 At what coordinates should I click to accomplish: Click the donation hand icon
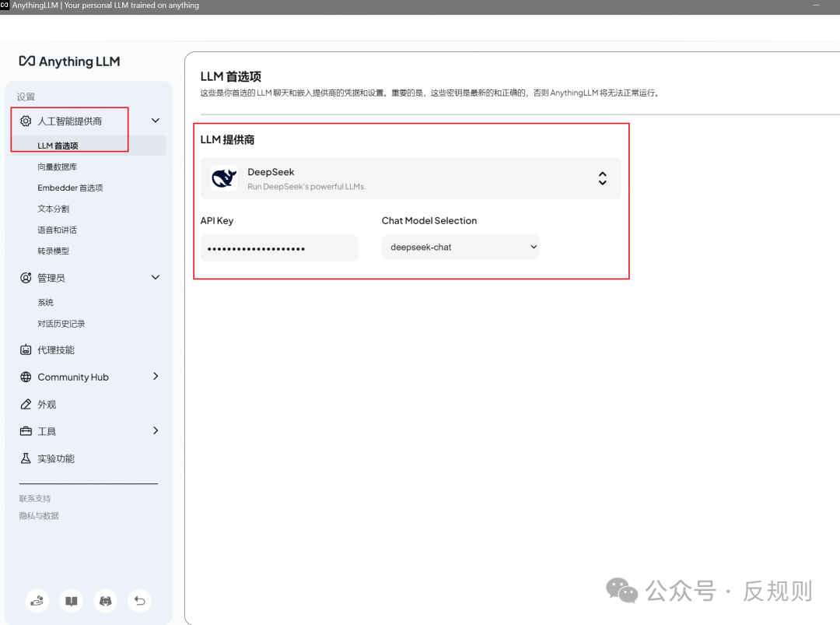coord(37,601)
